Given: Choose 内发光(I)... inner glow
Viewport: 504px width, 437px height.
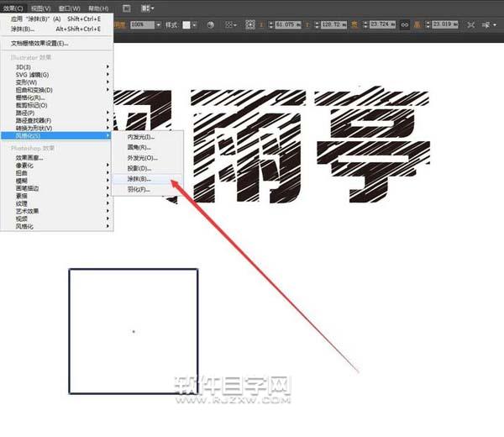Looking at the screenshot, I should pos(148,137).
